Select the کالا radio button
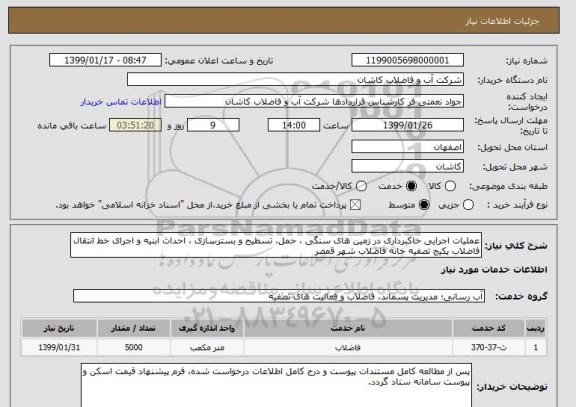Viewport: 576px width, 407px height. 450,186
